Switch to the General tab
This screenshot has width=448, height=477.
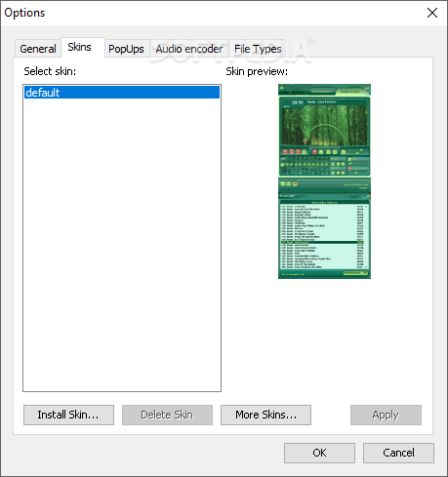tap(38, 49)
